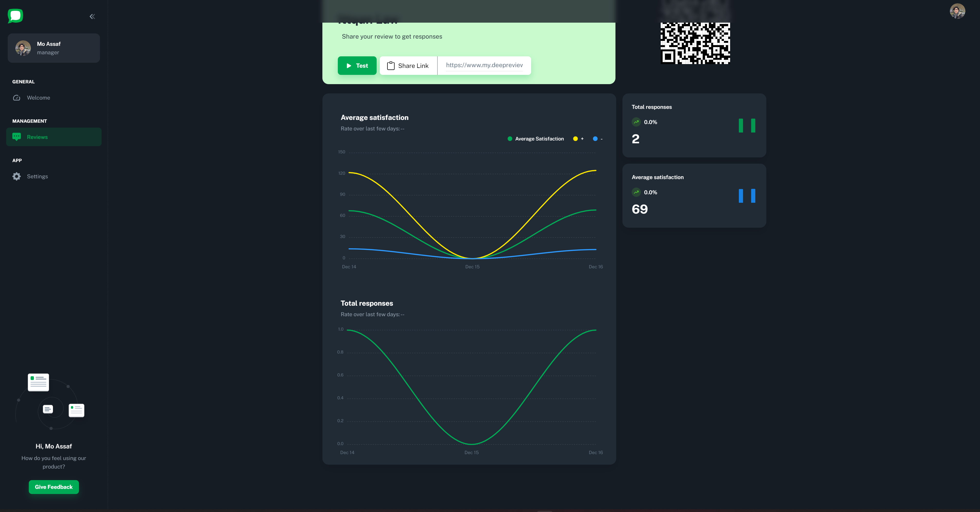Click the Total responses trend arrow icon
Image resolution: width=980 pixels, height=512 pixels.
[x=636, y=122]
